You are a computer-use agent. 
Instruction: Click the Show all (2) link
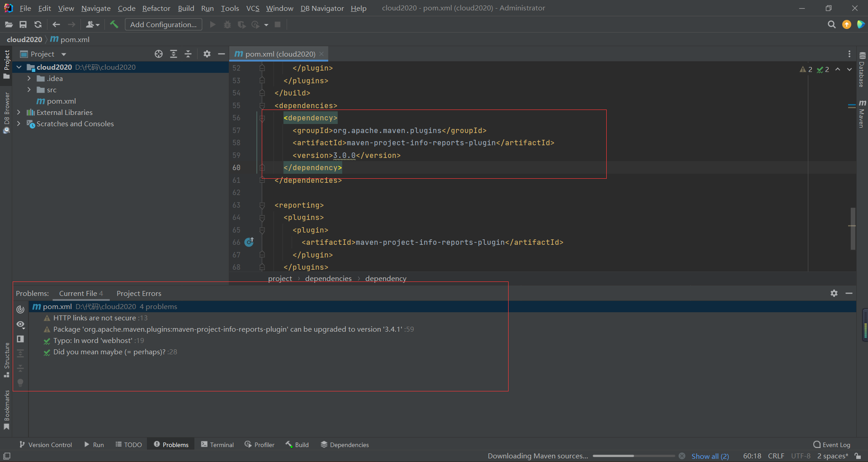710,456
